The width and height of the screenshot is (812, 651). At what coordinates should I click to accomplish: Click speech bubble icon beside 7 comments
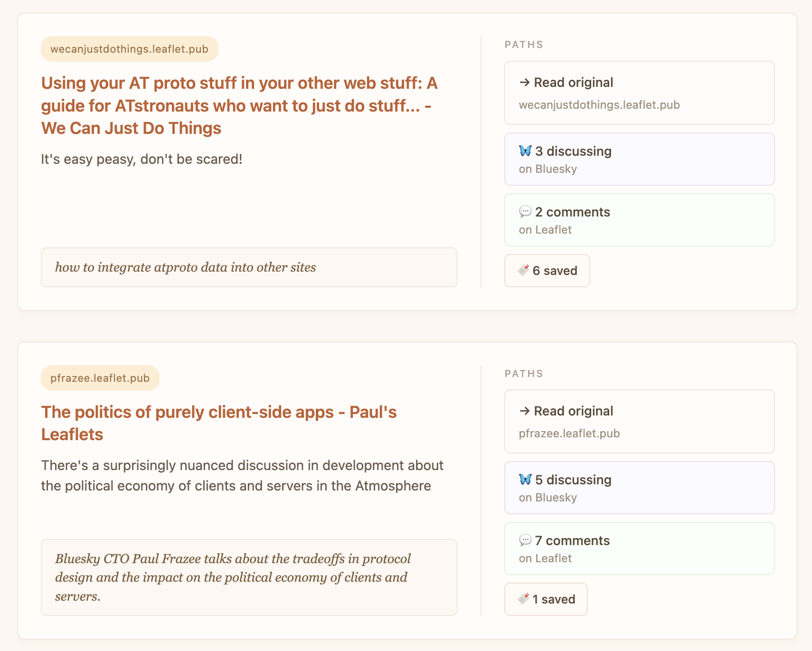pyautogui.click(x=525, y=540)
